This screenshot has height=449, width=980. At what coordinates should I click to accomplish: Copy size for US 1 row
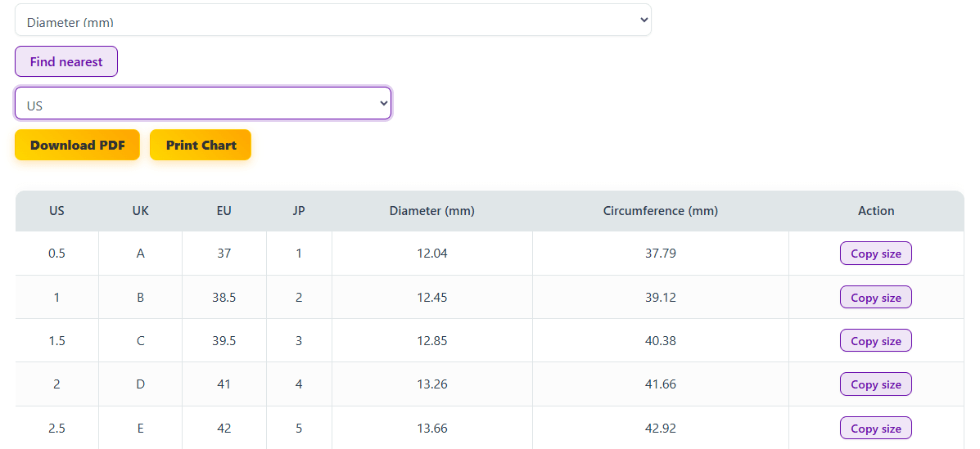[x=875, y=298]
